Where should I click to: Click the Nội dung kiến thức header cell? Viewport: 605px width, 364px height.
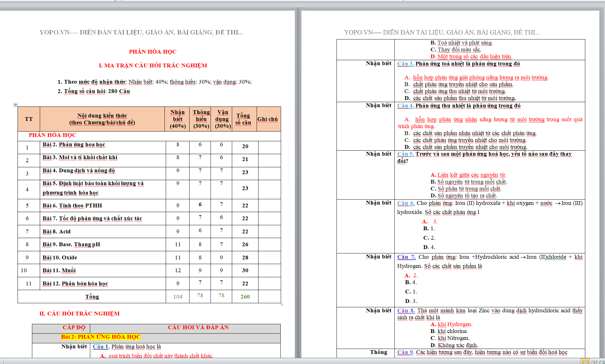pos(102,119)
